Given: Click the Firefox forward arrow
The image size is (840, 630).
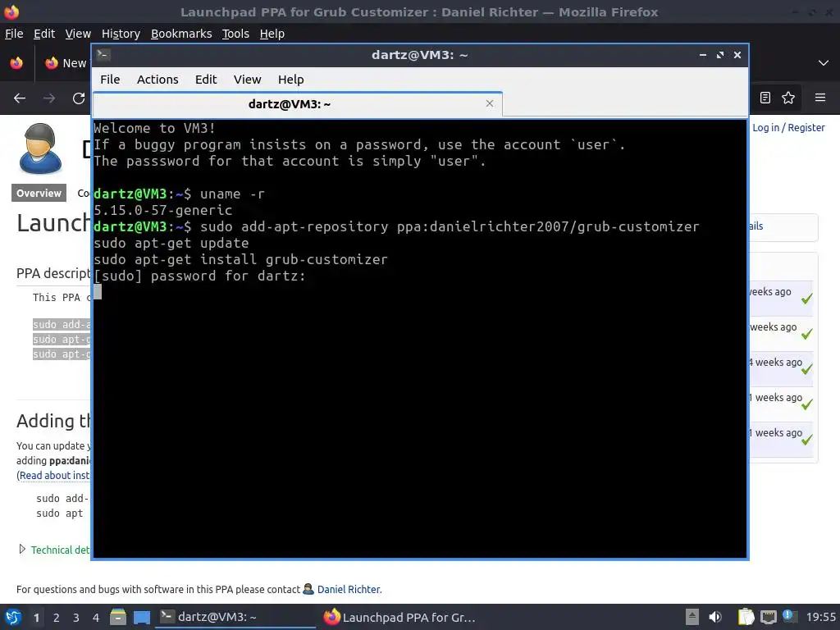Looking at the screenshot, I should [x=49, y=98].
